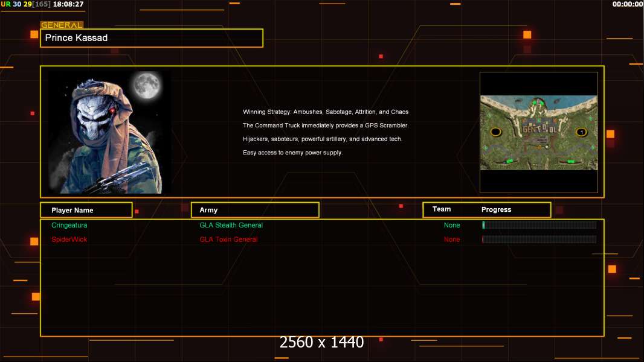Click GLA Toxin General army entry
Screen dimensions: 644x362
click(228, 240)
